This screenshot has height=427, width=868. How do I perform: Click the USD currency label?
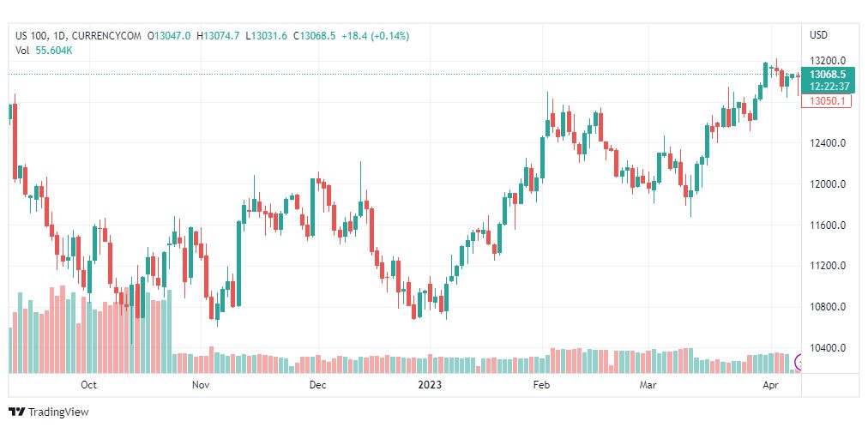pyautogui.click(x=819, y=35)
